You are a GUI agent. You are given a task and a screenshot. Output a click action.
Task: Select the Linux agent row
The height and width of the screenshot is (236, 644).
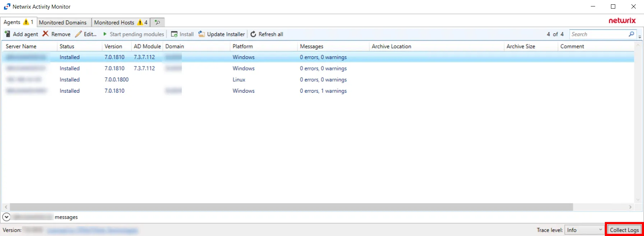pos(318,80)
